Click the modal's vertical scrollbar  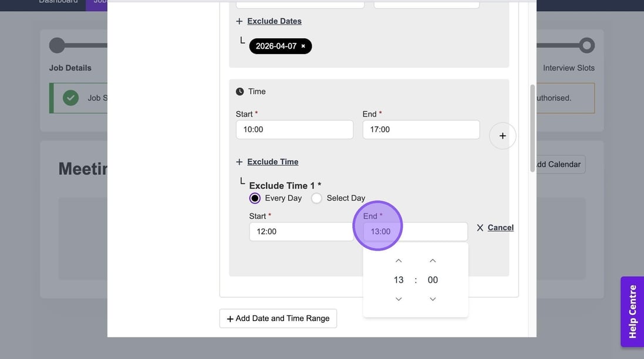coord(532,129)
